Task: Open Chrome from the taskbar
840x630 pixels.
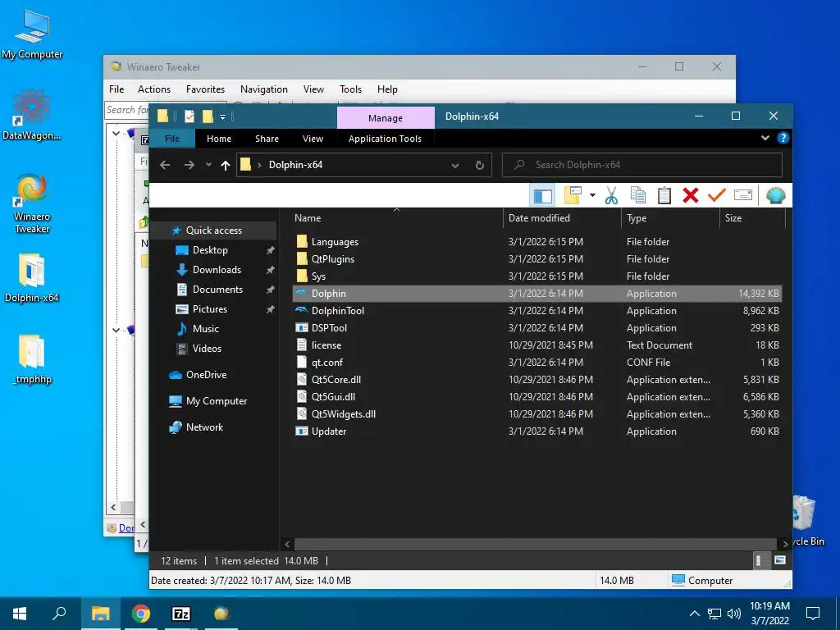Action: 141,614
